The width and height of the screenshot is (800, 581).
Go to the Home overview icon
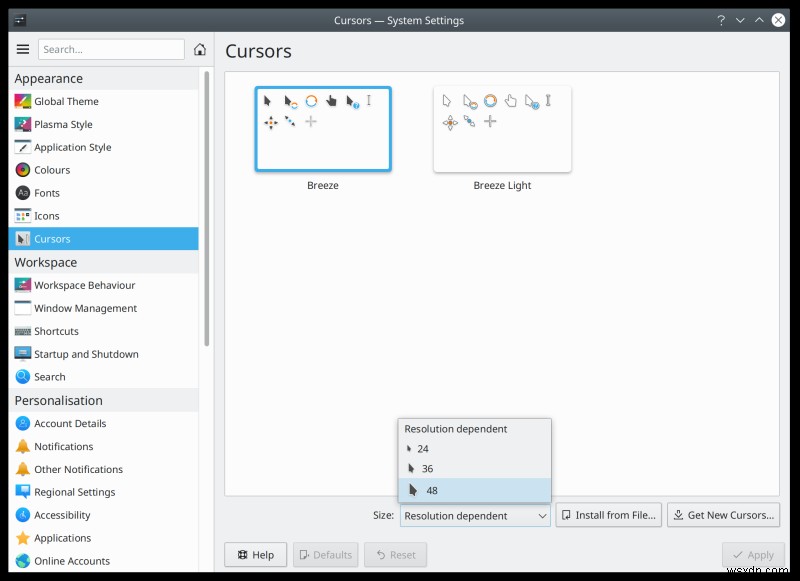200,49
